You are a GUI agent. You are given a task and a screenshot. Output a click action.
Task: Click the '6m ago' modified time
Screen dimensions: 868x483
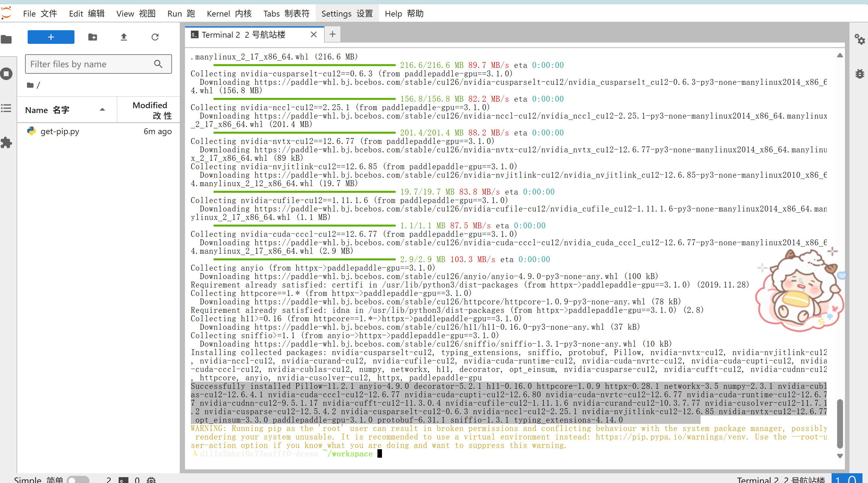click(158, 131)
